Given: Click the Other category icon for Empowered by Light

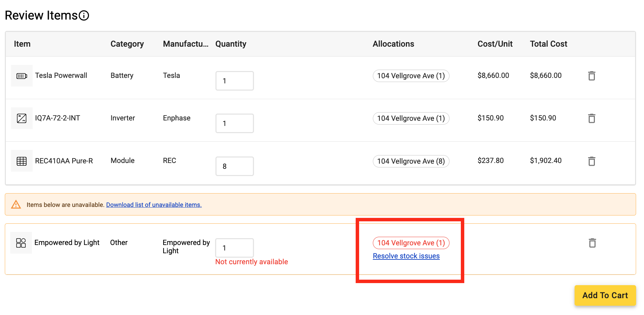Looking at the screenshot, I should click(21, 243).
